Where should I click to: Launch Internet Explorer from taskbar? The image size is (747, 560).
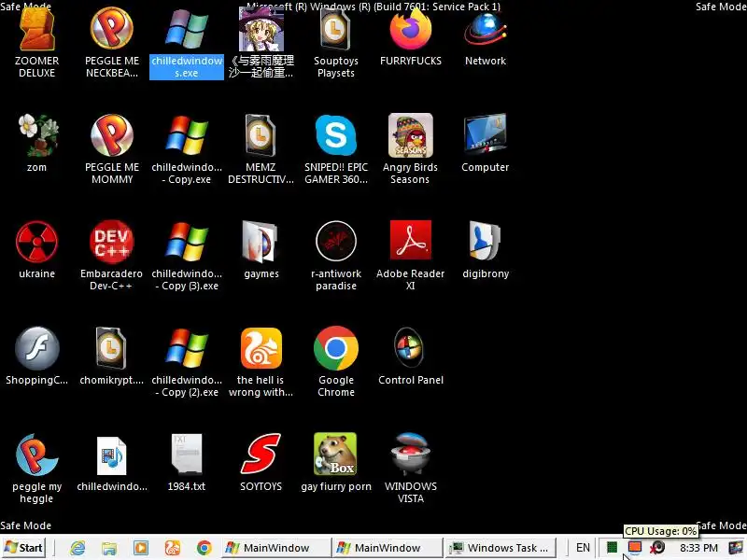point(78,548)
